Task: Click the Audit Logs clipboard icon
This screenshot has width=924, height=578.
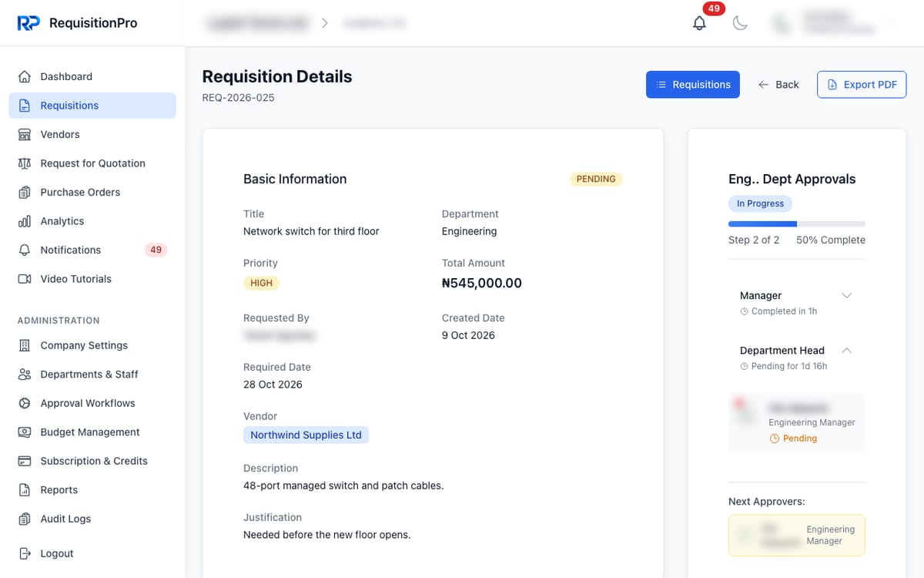Action: tap(25, 519)
